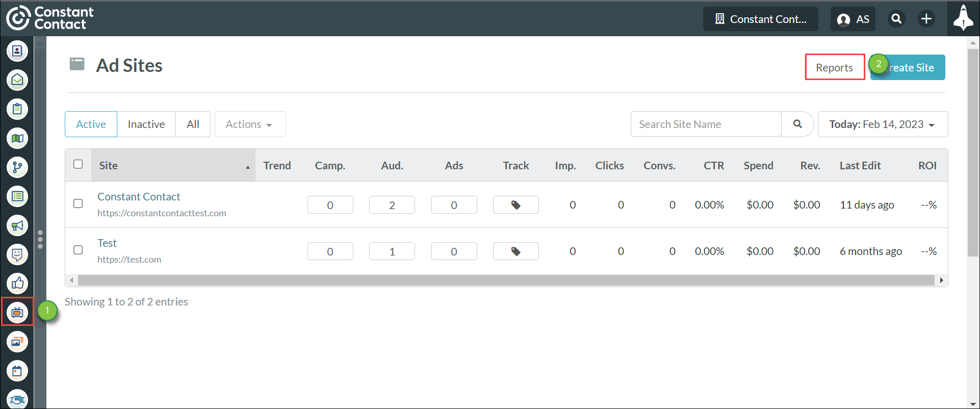Tick the checkbox for Test row
The height and width of the screenshot is (409, 980).
point(78,250)
